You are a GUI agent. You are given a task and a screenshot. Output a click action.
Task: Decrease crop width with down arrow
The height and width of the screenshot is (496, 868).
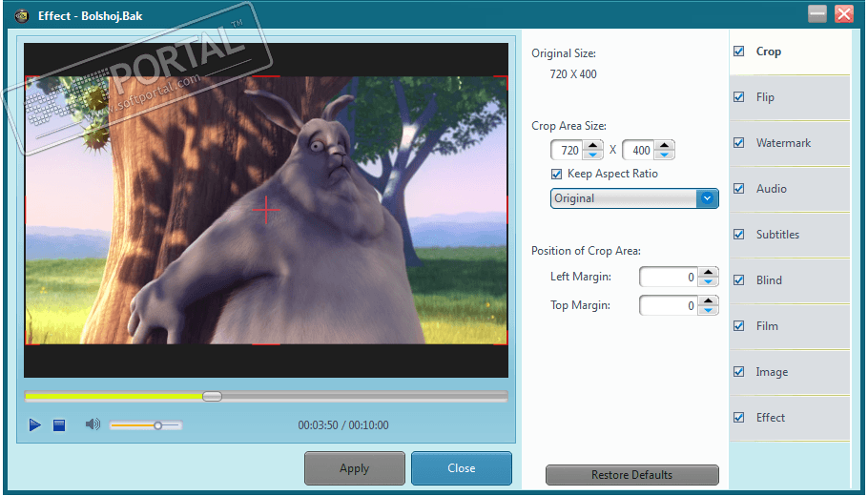click(593, 155)
